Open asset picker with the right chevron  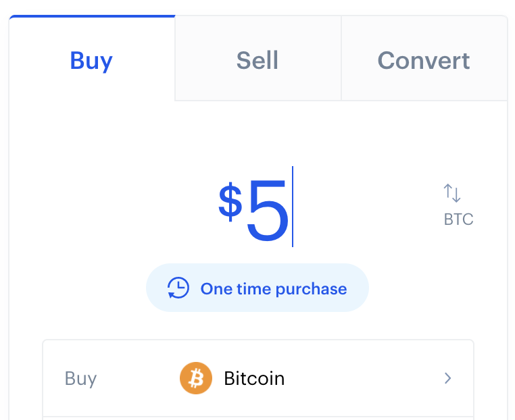tap(447, 378)
